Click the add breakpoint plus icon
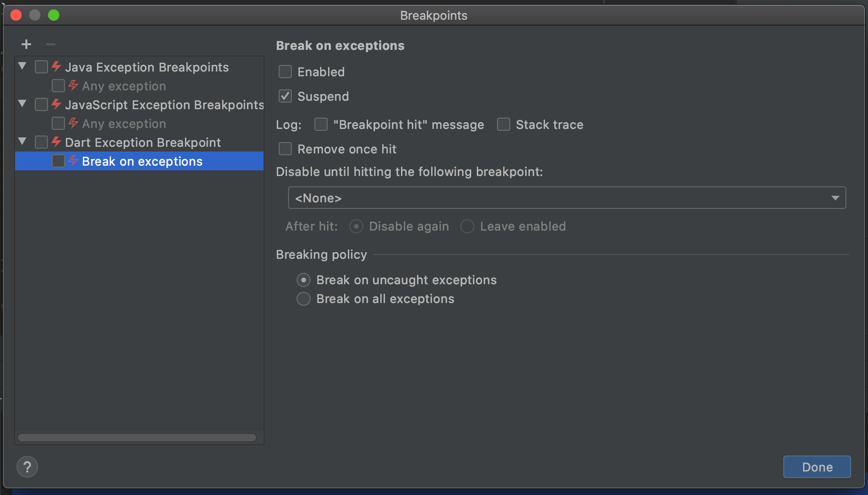The image size is (868, 495). click(26, 44)
